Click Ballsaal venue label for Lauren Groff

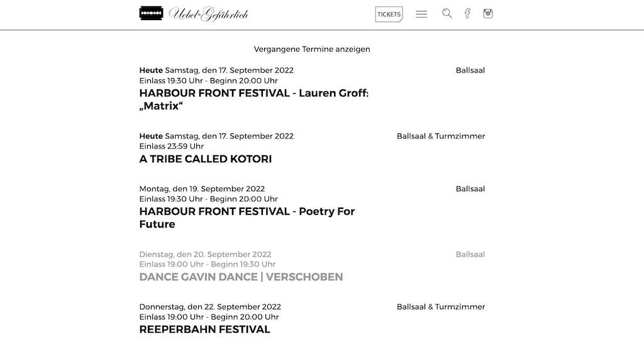click(470, 70)
